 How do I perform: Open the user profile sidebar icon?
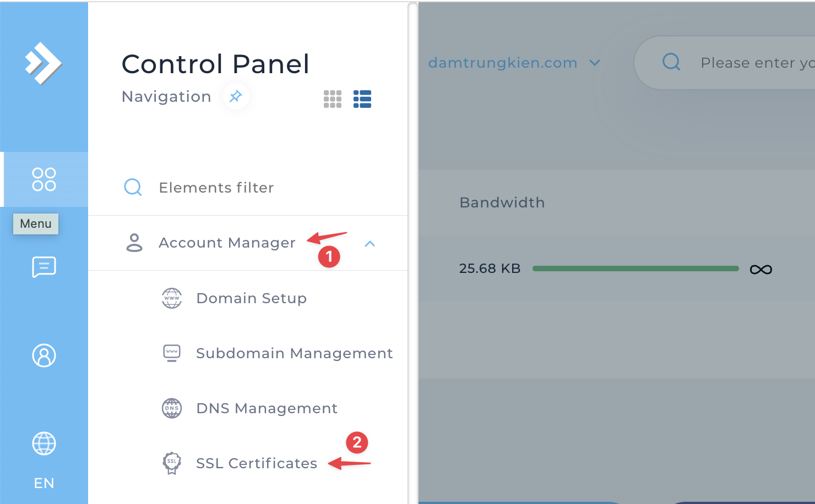point(44,355)
